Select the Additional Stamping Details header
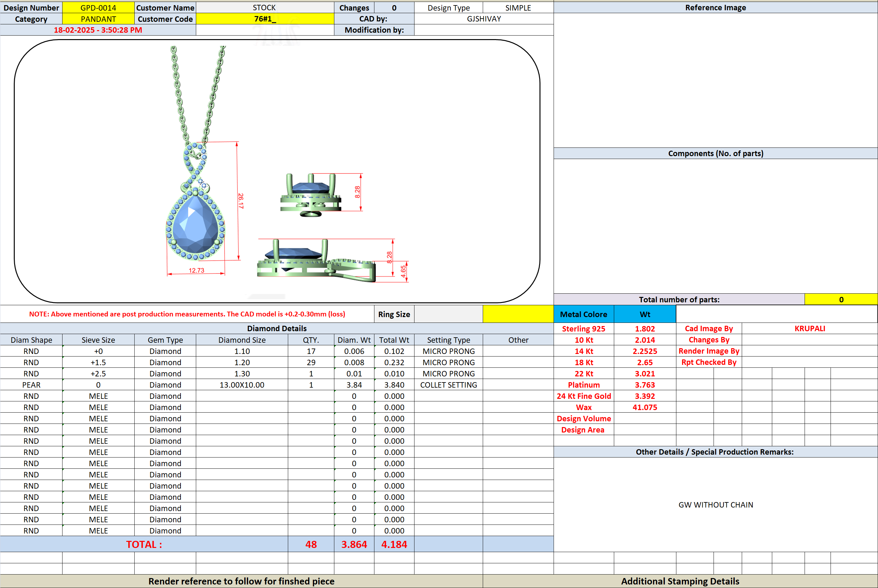The width and height of the screenshot is (878, 588). 680,581
